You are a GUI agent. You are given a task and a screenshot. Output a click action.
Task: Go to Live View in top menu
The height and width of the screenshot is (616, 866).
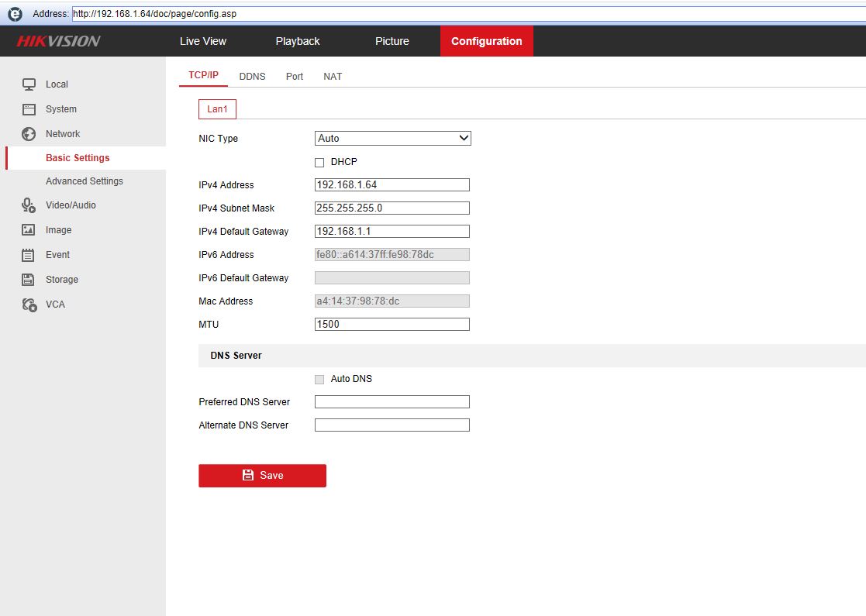tap(203, 41)
